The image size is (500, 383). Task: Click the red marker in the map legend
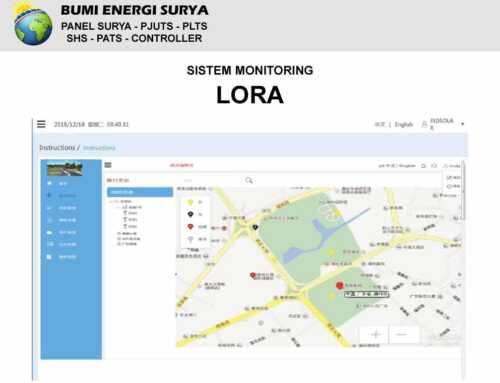click(190, 227)
